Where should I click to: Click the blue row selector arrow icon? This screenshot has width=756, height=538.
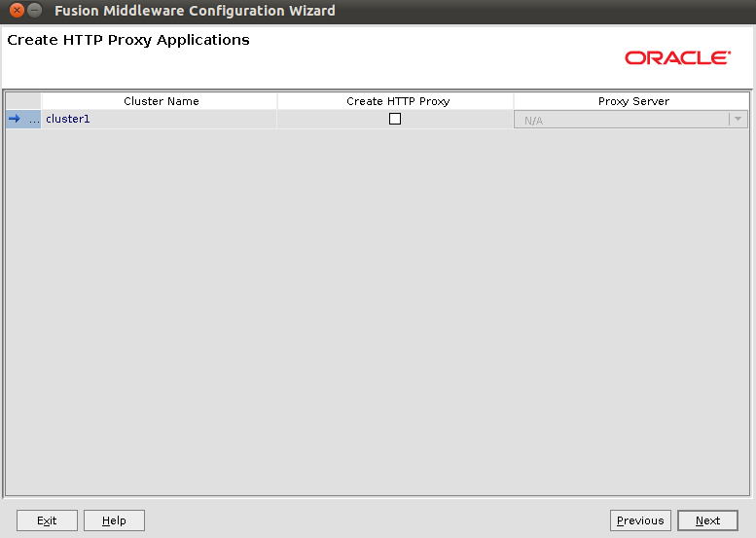pos(15,120)
